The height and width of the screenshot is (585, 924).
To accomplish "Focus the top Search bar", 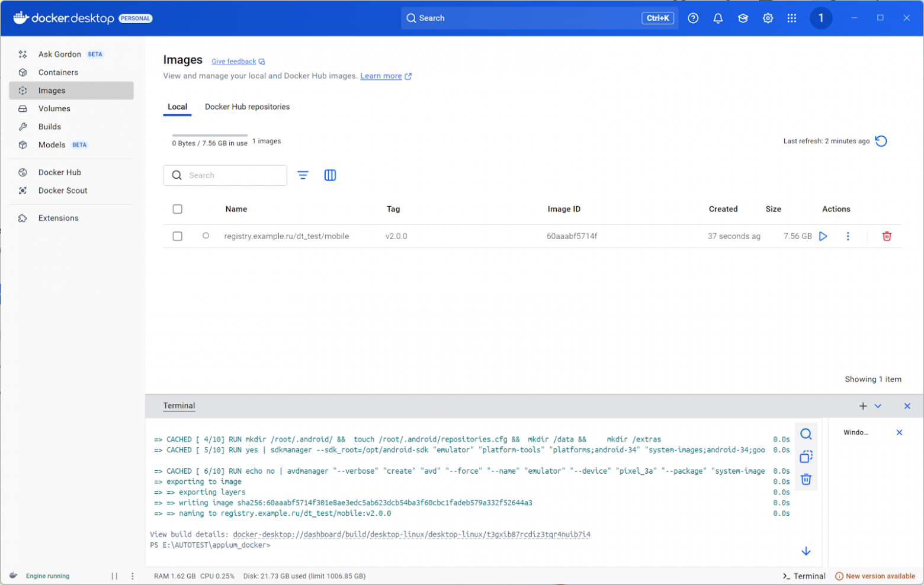I will [539, 18].
